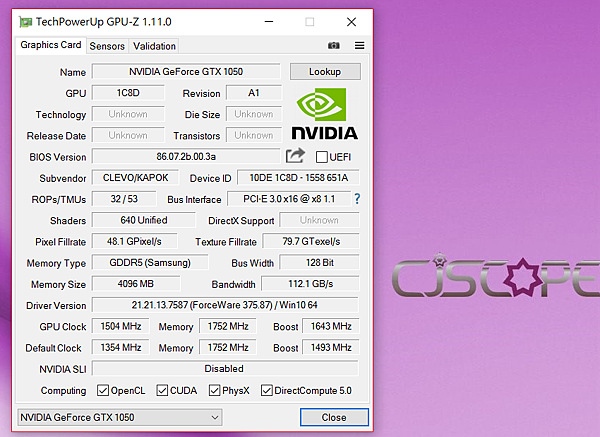Screen dimensions: 600x437
Task: Click the Driver Version field with ForceWare 375.87
Action: (225, 305)
